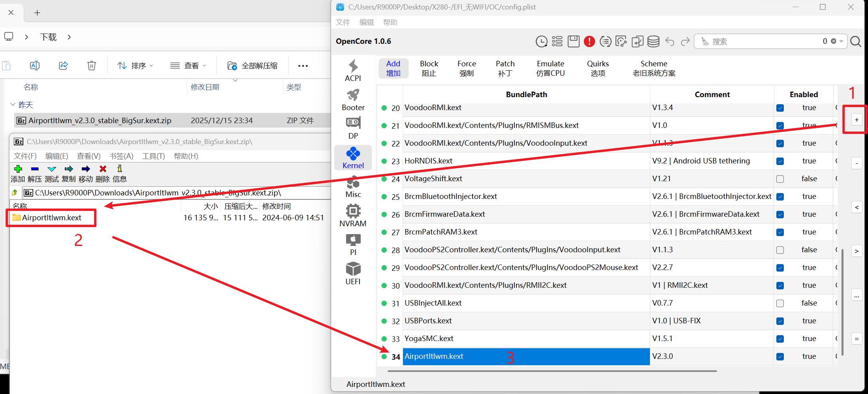Disable the HoRNDIS.kext checkbox
This screenshot has height=394, width=868.
780,161
